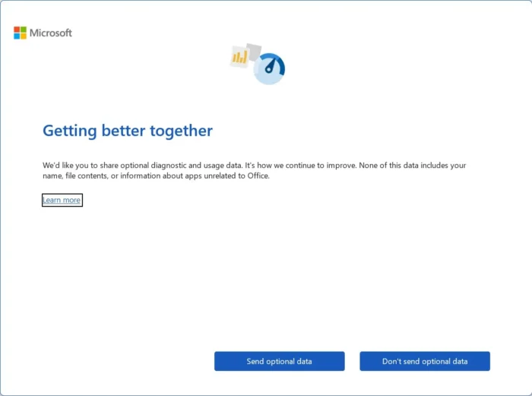Click the yellow square of Microsoft logo

(24, 36)
